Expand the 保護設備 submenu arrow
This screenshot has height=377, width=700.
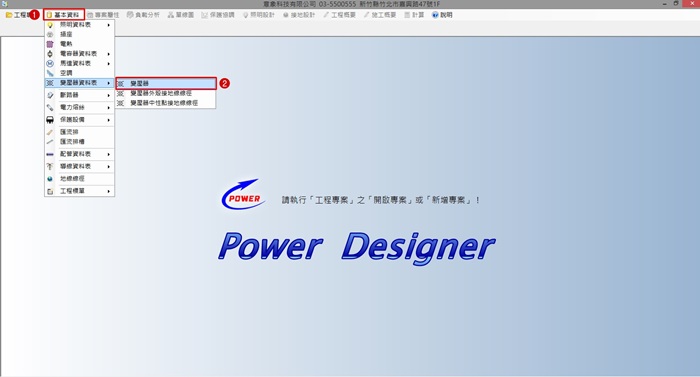tap(108, 120)
